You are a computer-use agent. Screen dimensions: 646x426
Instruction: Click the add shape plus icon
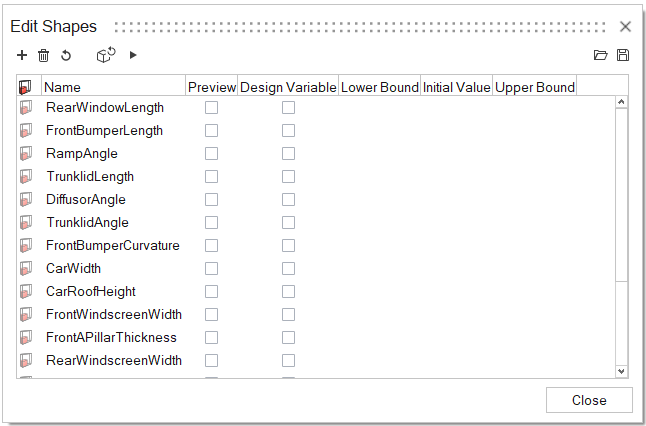[x=23, y=56]
